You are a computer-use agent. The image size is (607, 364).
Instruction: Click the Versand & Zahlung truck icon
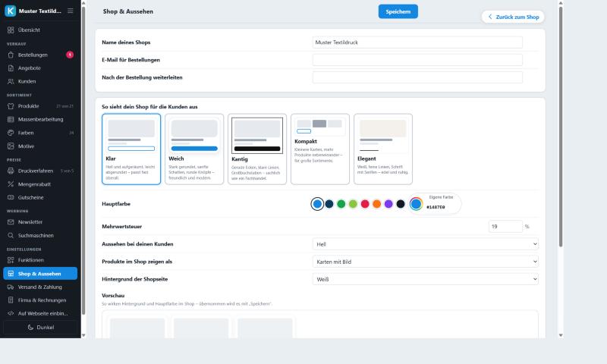[11, 287]
